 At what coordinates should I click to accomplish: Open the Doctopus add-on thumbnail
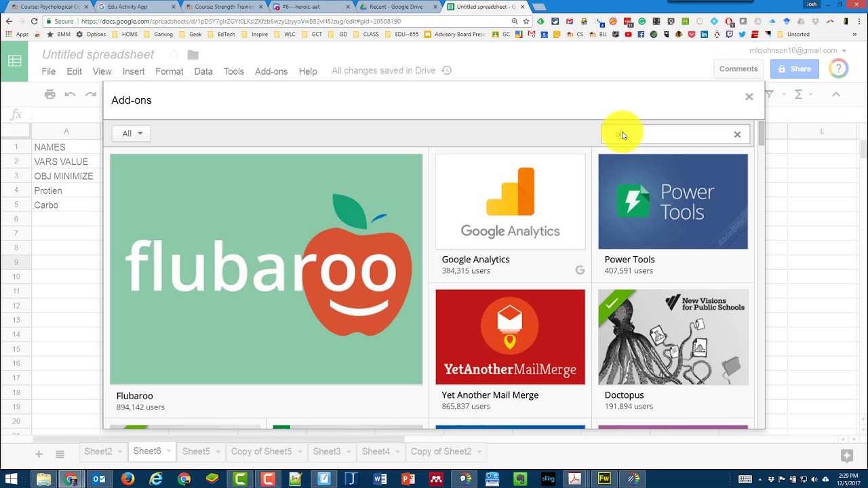tap(673, 337)
